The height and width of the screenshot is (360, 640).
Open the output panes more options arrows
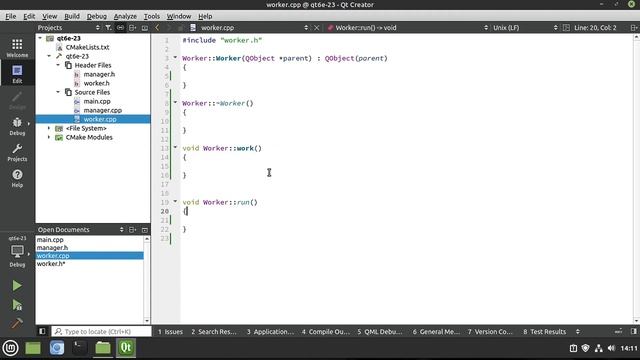point(578,331)
